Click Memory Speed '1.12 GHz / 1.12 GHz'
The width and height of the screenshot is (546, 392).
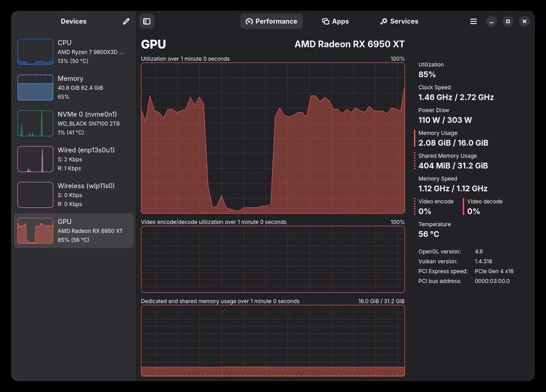pos(453,188)
